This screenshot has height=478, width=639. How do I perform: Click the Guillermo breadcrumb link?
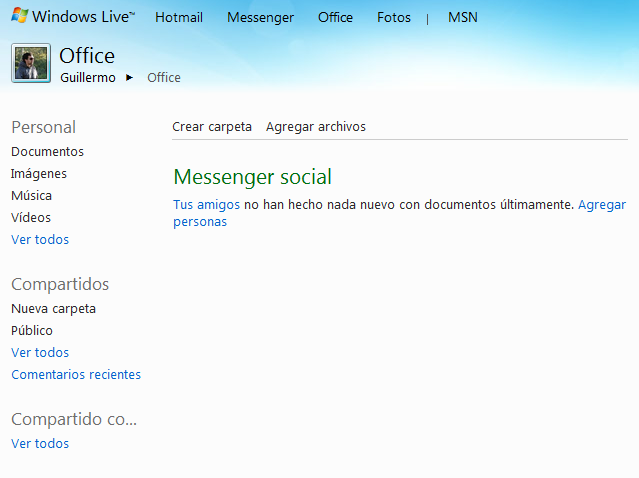(x=88, y=77)
